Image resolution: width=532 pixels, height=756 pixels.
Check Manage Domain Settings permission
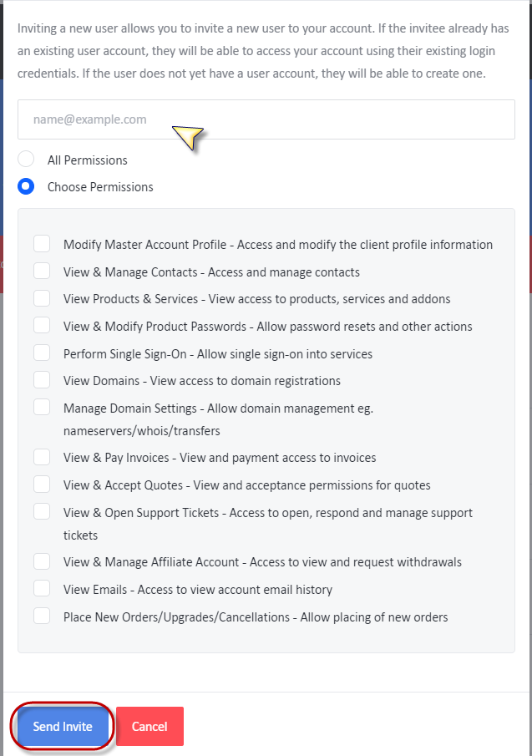click(x=42, y=408)
